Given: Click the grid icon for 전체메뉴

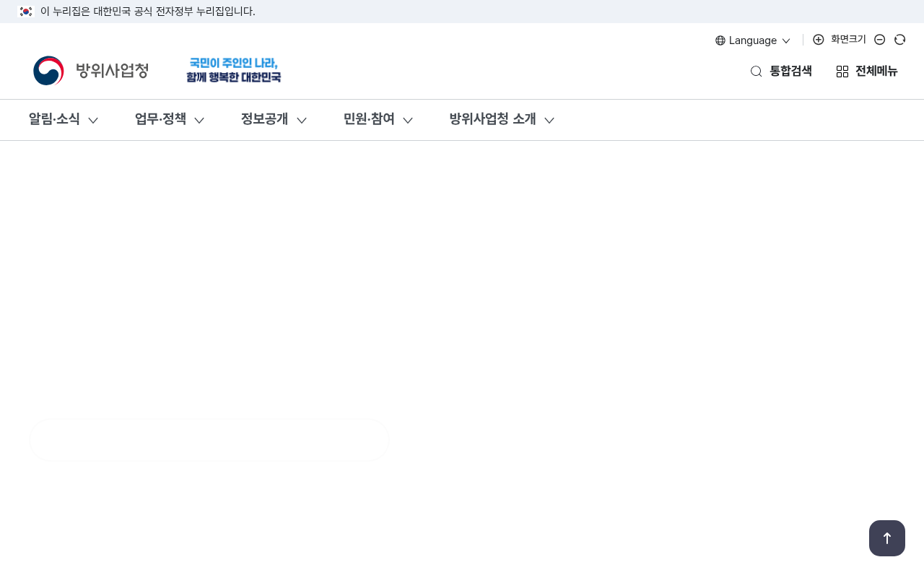Looking at the screenshot, I should pyautogui.click(x=842, y=72).
